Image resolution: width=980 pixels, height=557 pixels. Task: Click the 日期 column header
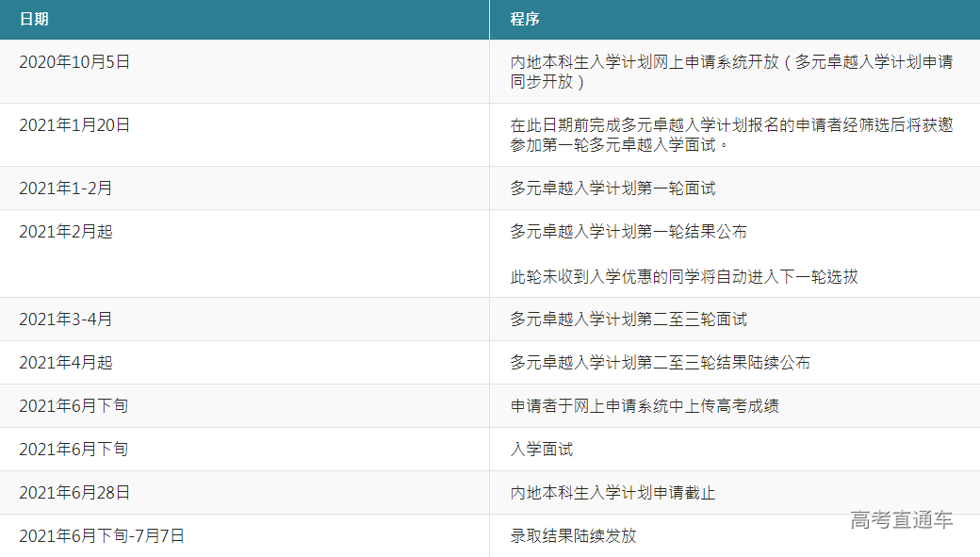pyautogui.click(x=34, y=19)
